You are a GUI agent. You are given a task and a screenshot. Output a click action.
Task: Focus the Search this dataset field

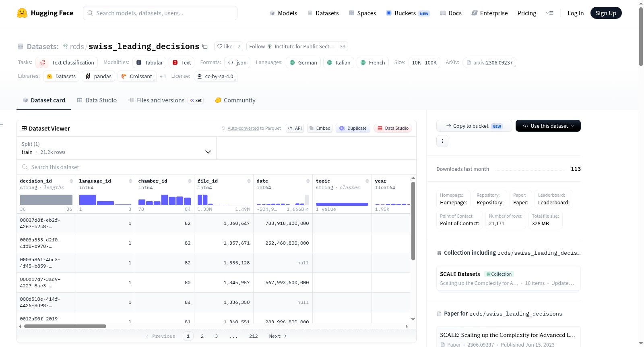point(217,167)
